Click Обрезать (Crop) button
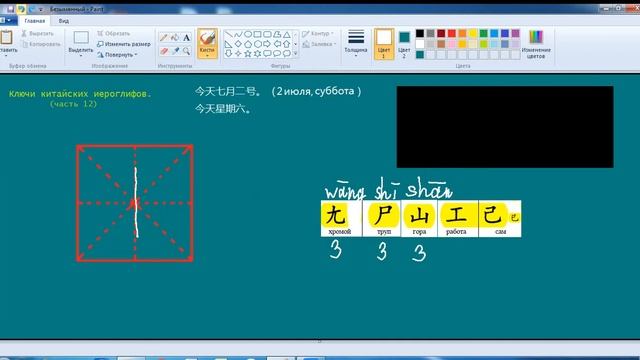The image size is (640, 360). coord(113,33)
